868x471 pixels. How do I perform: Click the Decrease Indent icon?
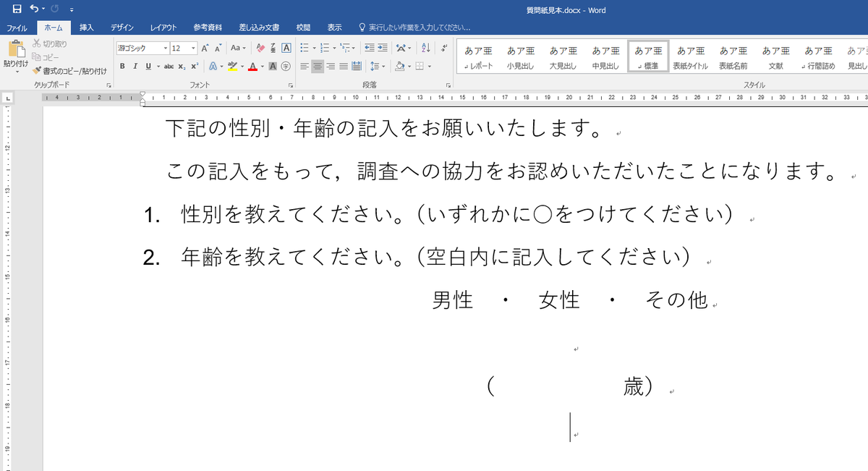(370, 48)
